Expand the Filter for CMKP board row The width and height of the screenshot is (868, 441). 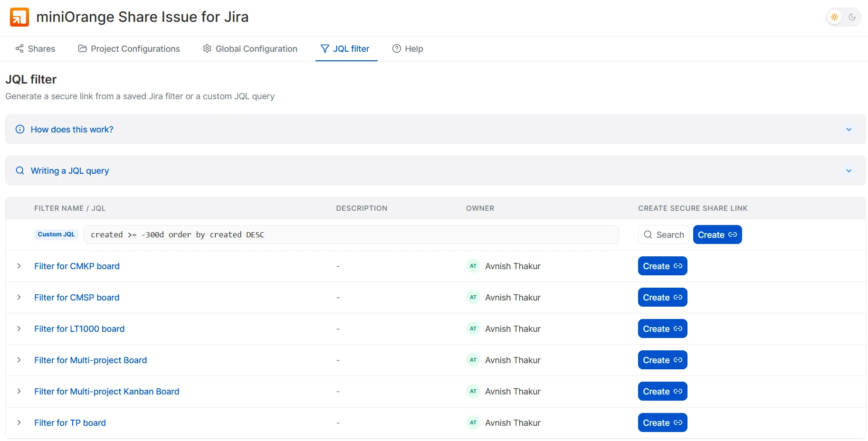pos(19,266)
